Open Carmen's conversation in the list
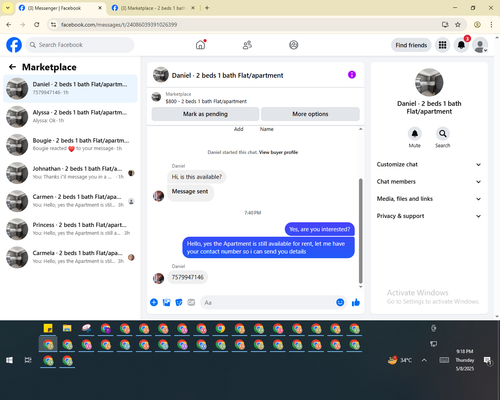The image size is (500, 400). pyautogui.click(x=70, y=201)
